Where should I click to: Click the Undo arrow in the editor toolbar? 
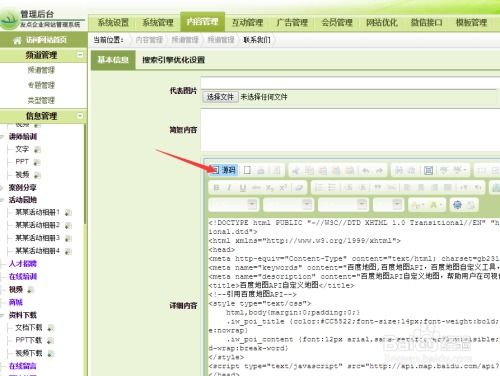[366, 171]
